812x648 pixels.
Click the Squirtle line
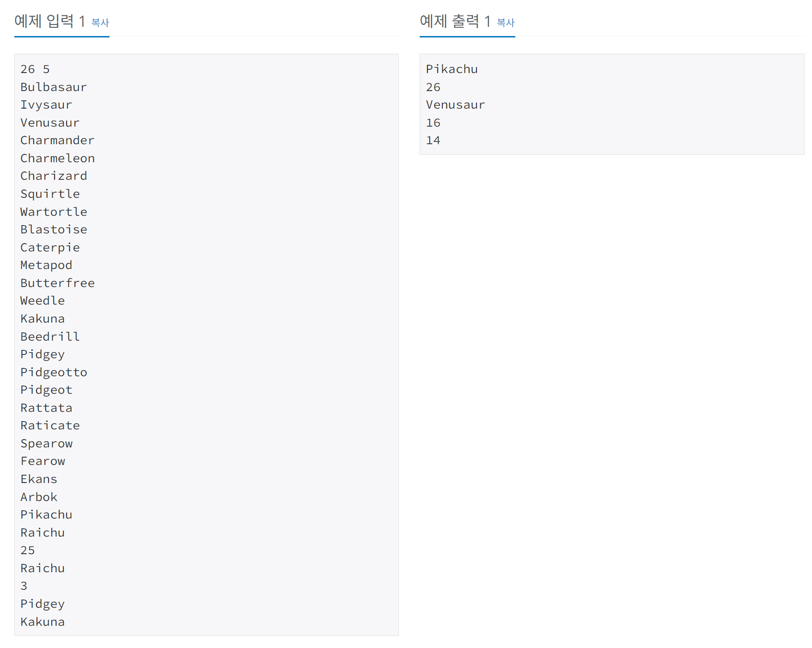coord(50,194)
